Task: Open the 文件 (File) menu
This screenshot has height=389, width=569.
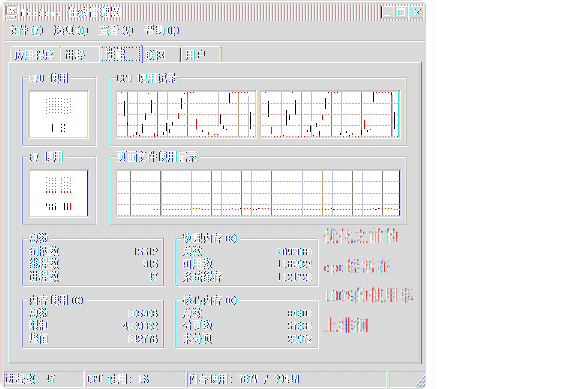Action: (x=26, y=30)
